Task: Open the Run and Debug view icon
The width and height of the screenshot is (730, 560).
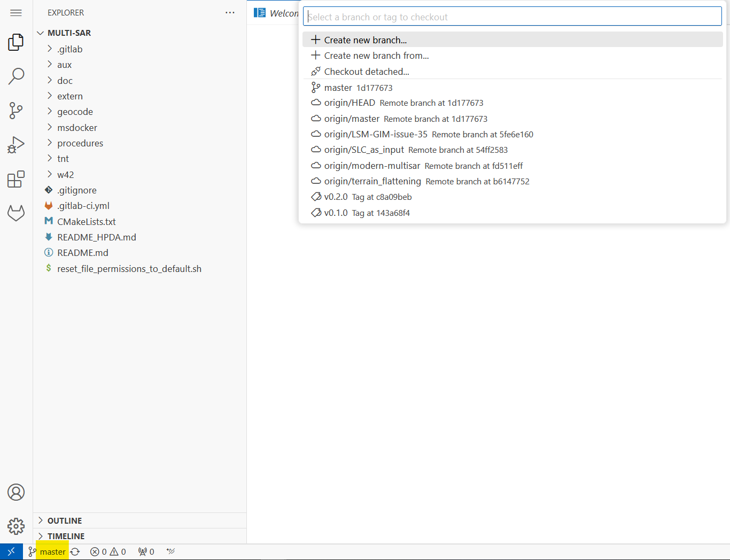Action: 16,145
